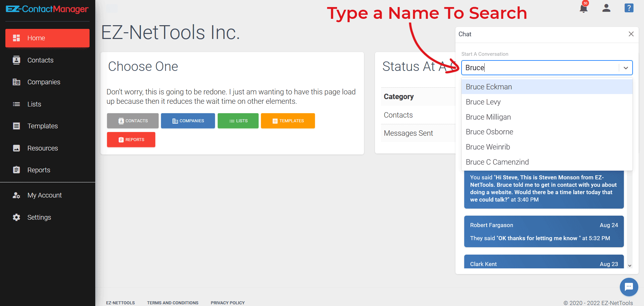Screen dimensions: 644x306
Task: Click the Category column header
Action: pos(398,97)
